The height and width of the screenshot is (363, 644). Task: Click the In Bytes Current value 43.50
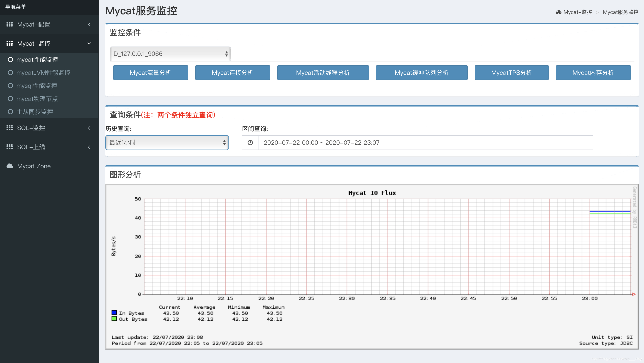point(171,313)
